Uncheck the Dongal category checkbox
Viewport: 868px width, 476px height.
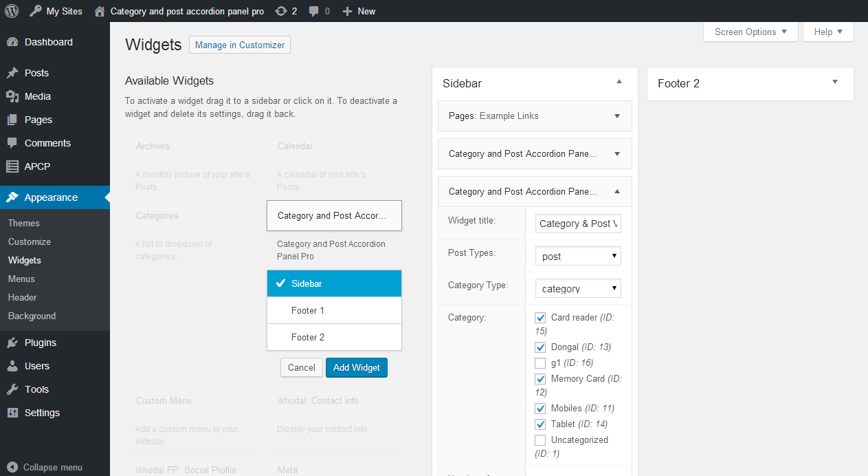(540, 347)
